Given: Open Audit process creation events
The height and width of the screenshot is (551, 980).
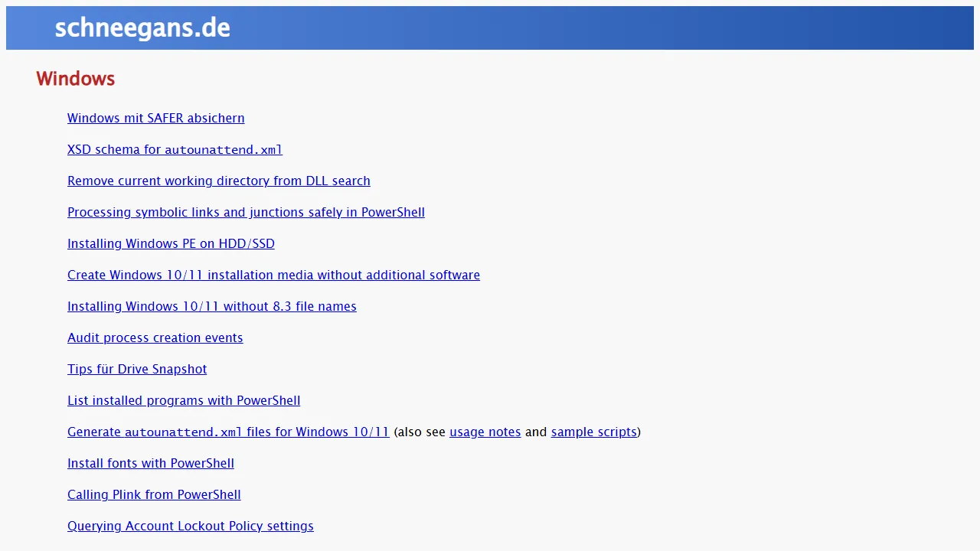Looking at the screenshot, I should (x=155, y=337).
